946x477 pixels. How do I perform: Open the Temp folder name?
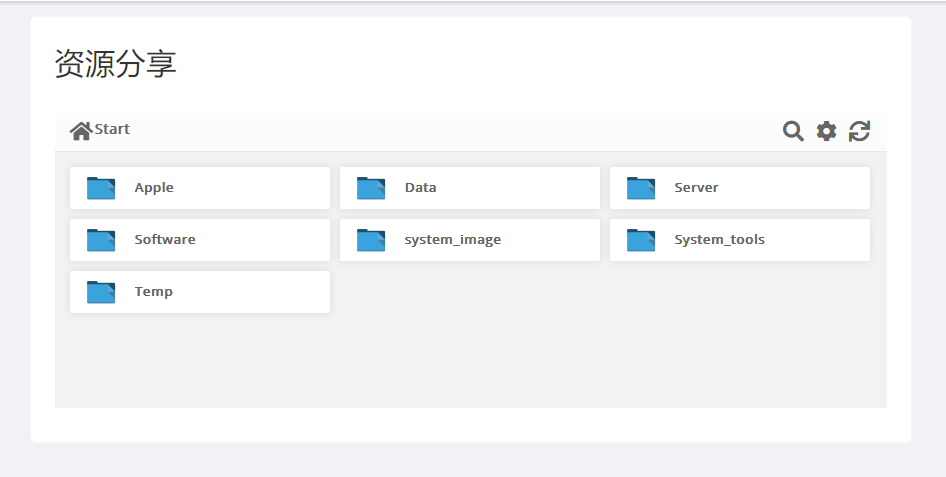click(x=153, y=292)
